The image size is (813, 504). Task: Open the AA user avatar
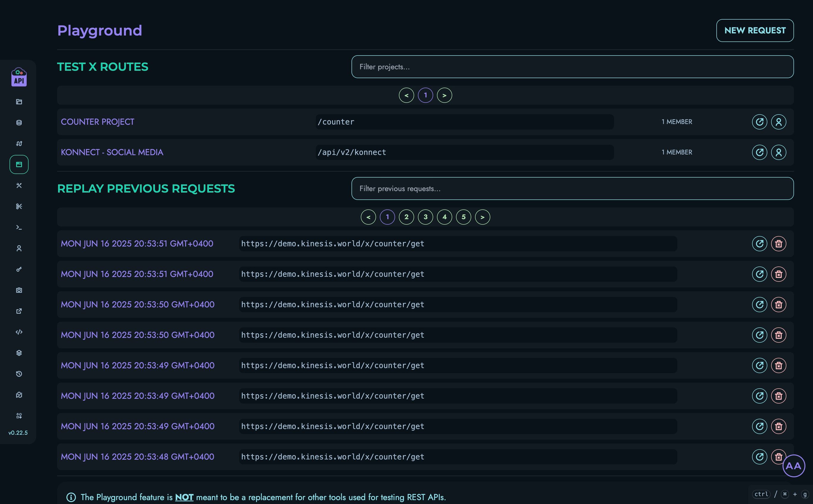(x=794, y=466)
